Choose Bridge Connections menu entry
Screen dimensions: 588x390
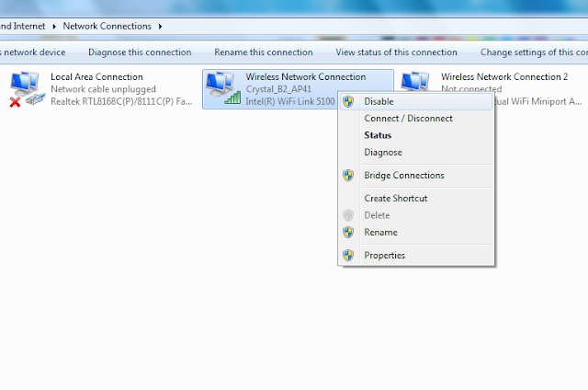(x=416, y=176)
